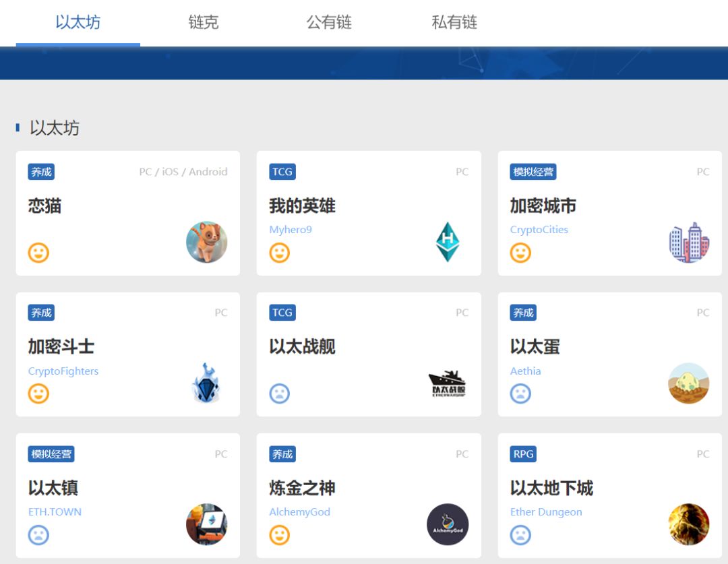Click the 加密斗士 game title

tap(61, 347)
